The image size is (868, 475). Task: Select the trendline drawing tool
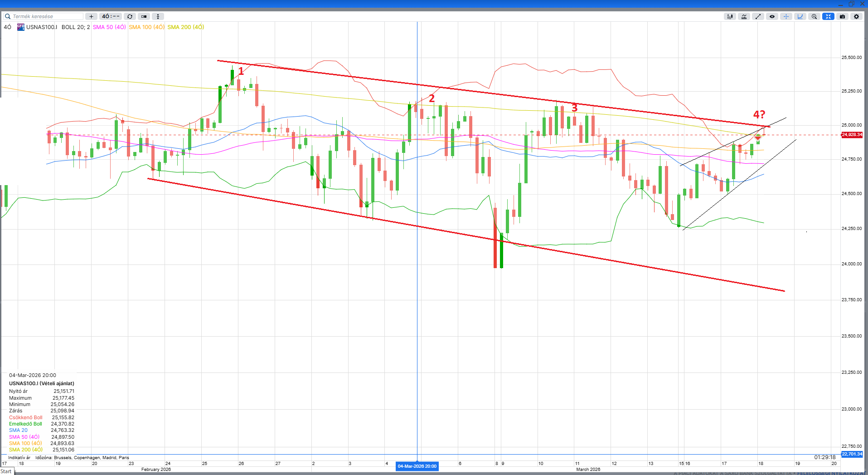(758, 16)
